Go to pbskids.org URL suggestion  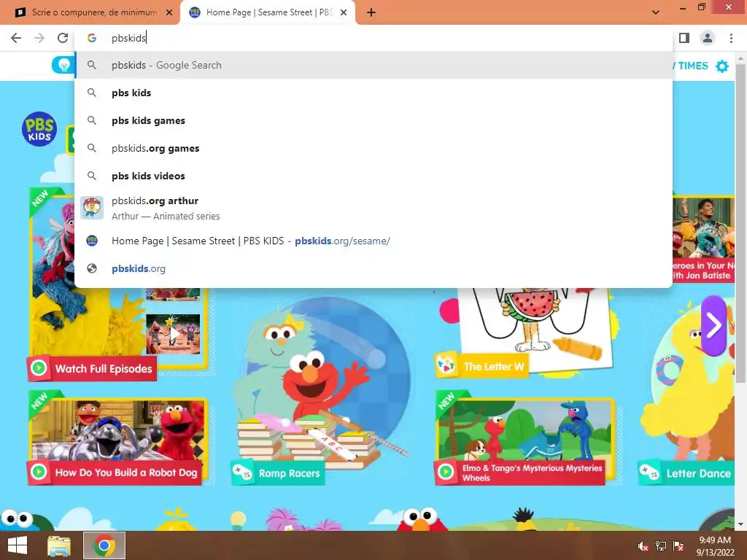373,268
